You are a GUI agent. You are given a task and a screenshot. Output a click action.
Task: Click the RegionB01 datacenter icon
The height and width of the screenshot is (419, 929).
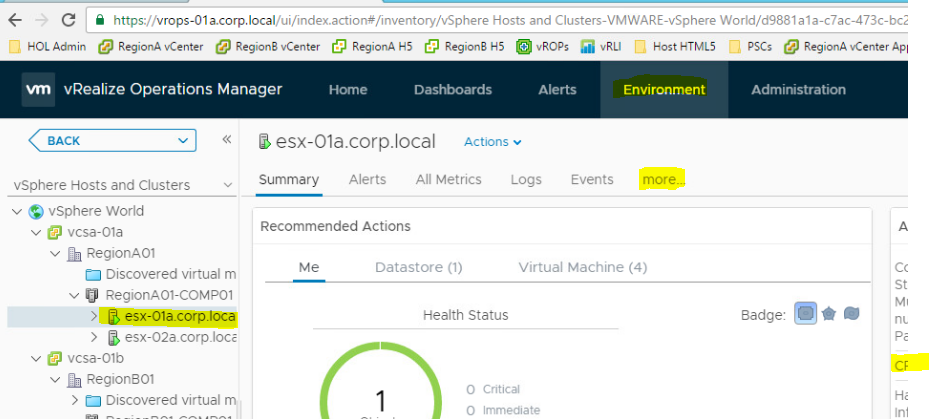[74, 379]
